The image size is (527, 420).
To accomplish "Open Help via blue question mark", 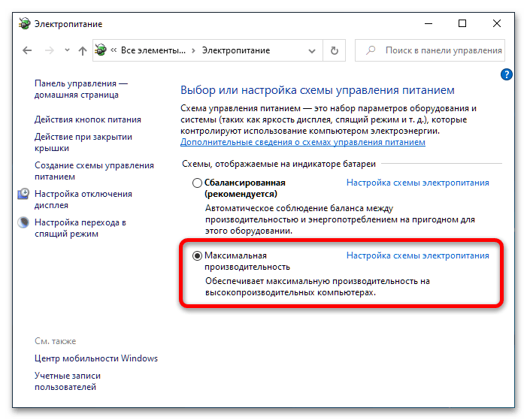I will pyautogui.click(x=506, y=74).
